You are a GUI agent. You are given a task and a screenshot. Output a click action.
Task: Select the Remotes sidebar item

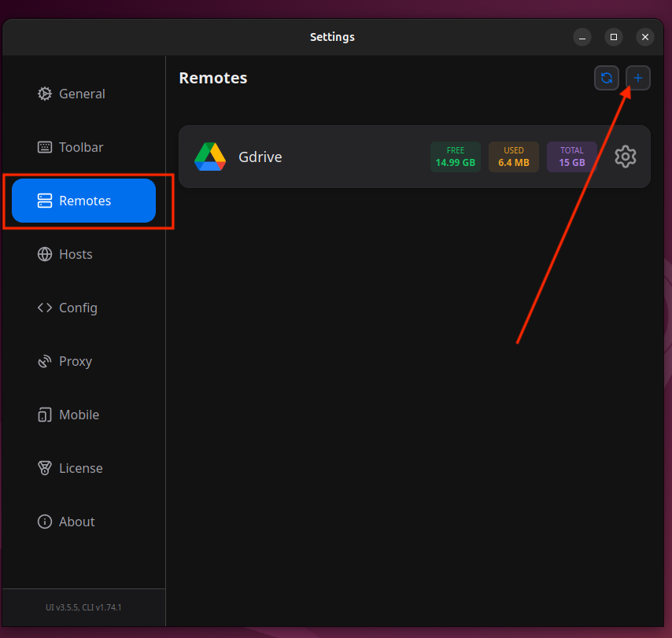(83, 201)
